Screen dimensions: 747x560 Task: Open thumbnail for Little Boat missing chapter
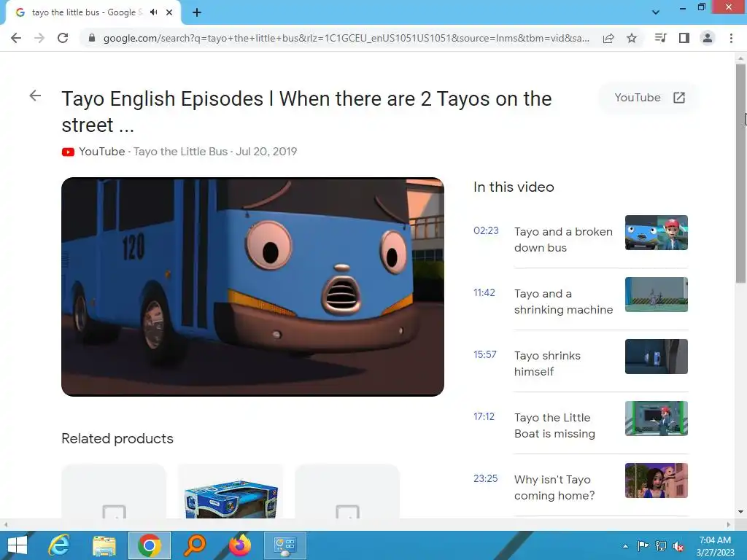[657, 419]
